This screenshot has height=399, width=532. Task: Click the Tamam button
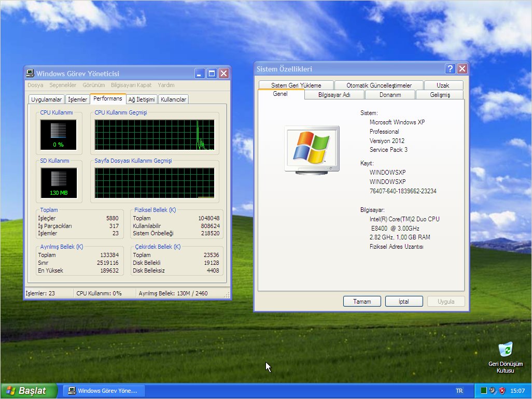point(362,302)
